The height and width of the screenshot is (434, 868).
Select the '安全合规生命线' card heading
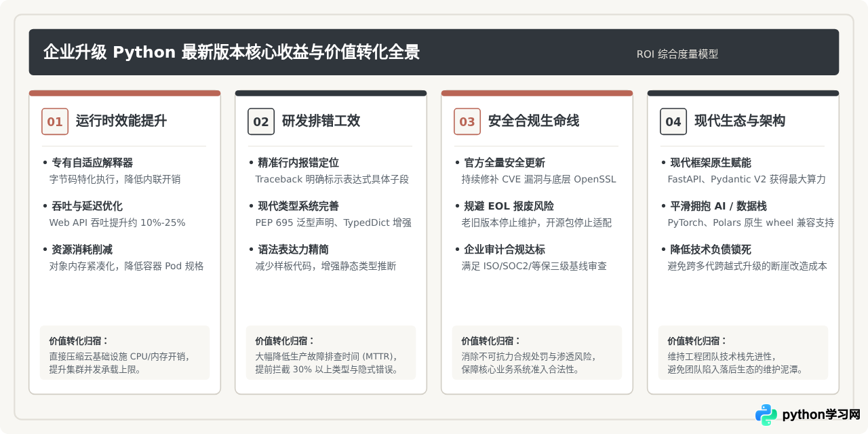point(534,121)
